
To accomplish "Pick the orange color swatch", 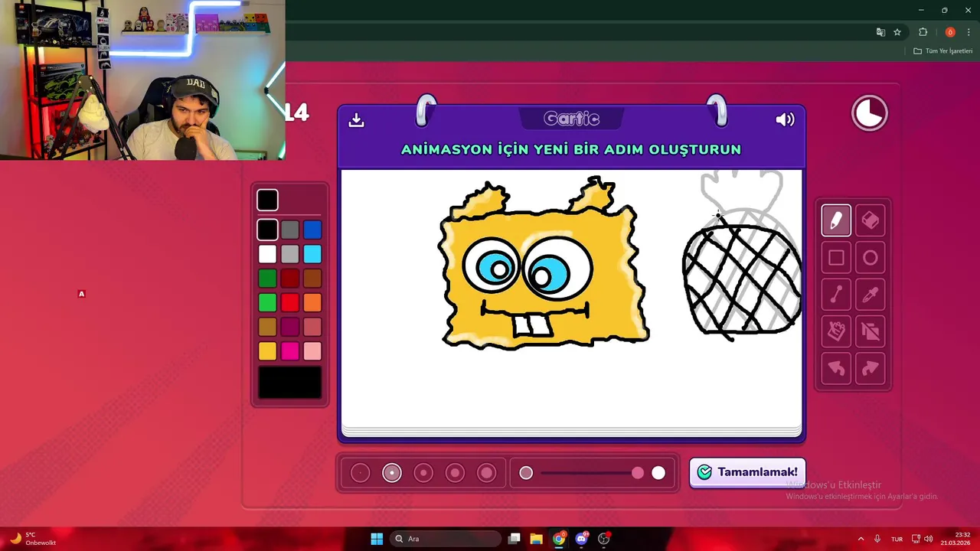I will pos(312,302).
